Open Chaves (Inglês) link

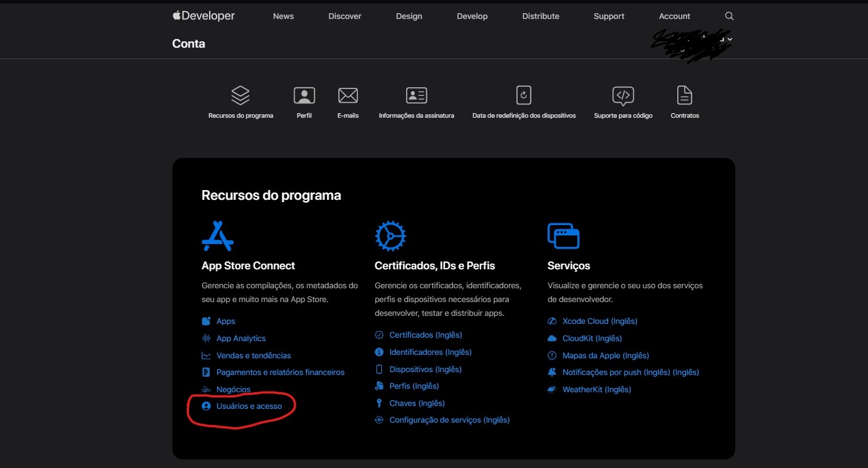coord(417,403)
